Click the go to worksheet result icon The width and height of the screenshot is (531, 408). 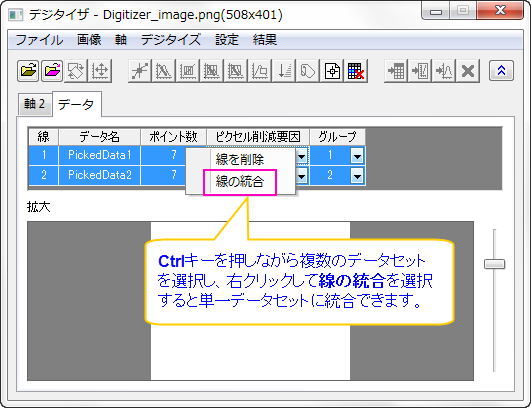click(396, 71)
